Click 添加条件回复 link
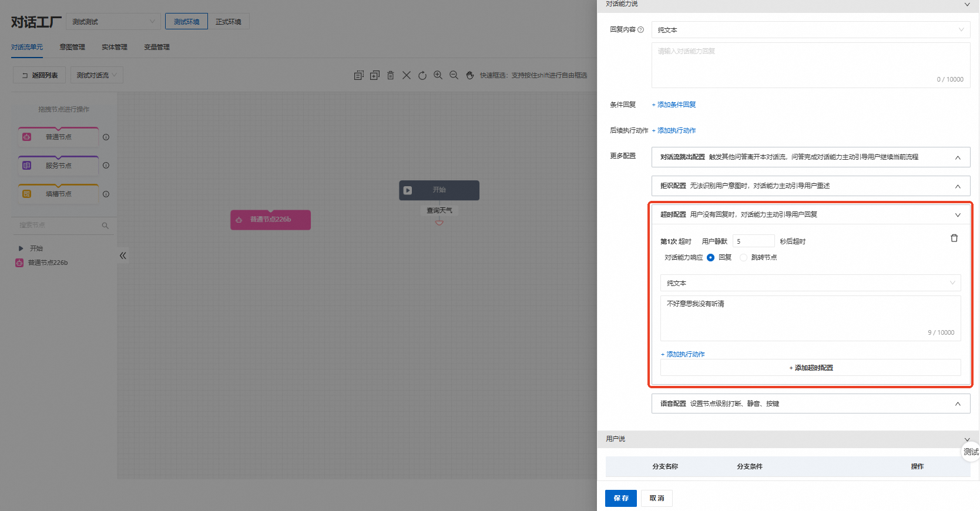980x511 pixels. point(674,105)
